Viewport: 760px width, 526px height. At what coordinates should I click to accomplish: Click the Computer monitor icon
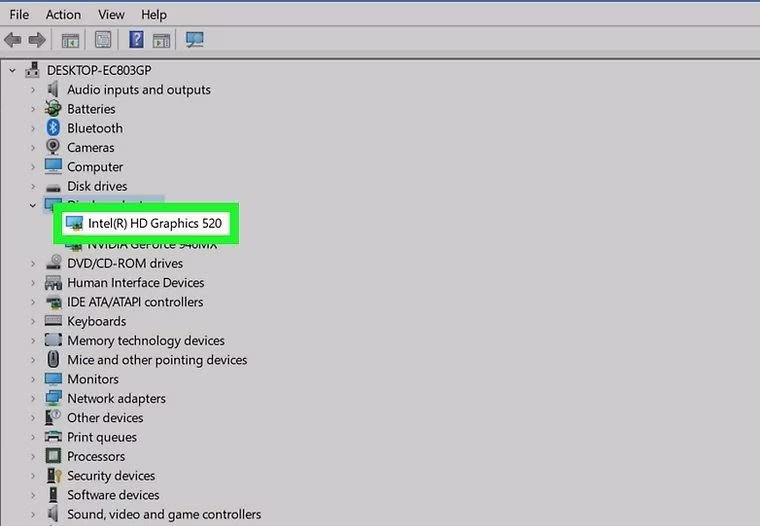53,166
